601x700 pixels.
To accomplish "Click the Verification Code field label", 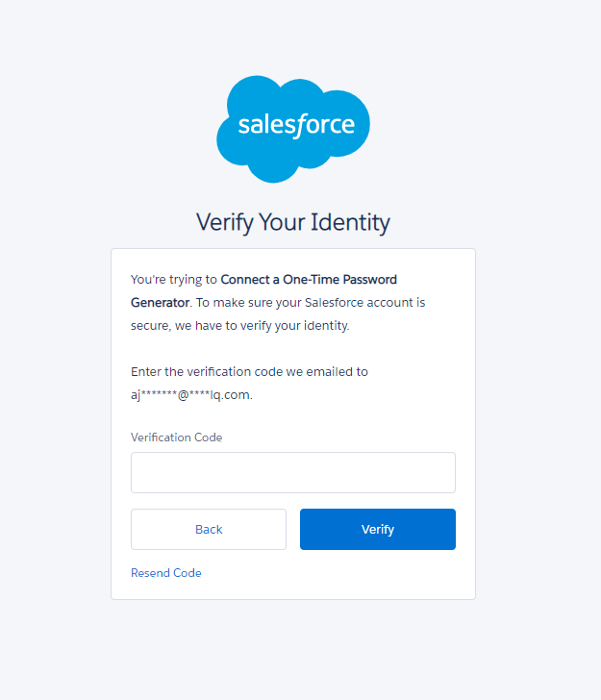I will [176, 437].
